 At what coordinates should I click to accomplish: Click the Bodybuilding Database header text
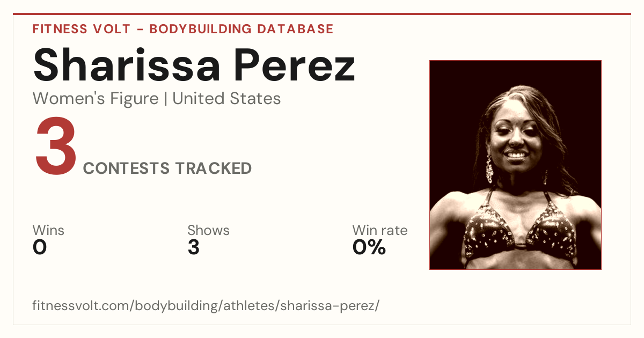tap(241, 29)
